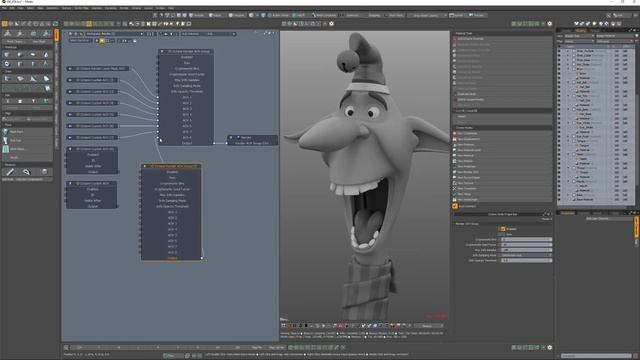Click the Cryptomatte Bins value field
Image resolution: width=640 pixels, height=360 pixels.
coord(526,240)
